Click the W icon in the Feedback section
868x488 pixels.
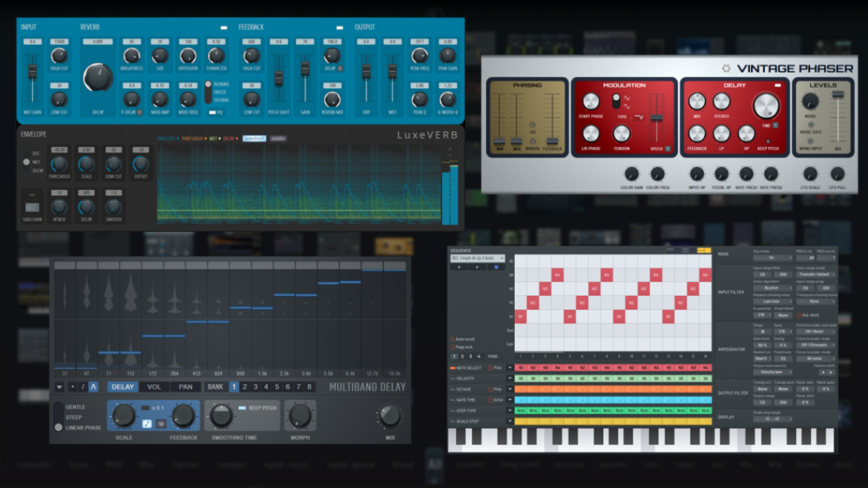161,423
